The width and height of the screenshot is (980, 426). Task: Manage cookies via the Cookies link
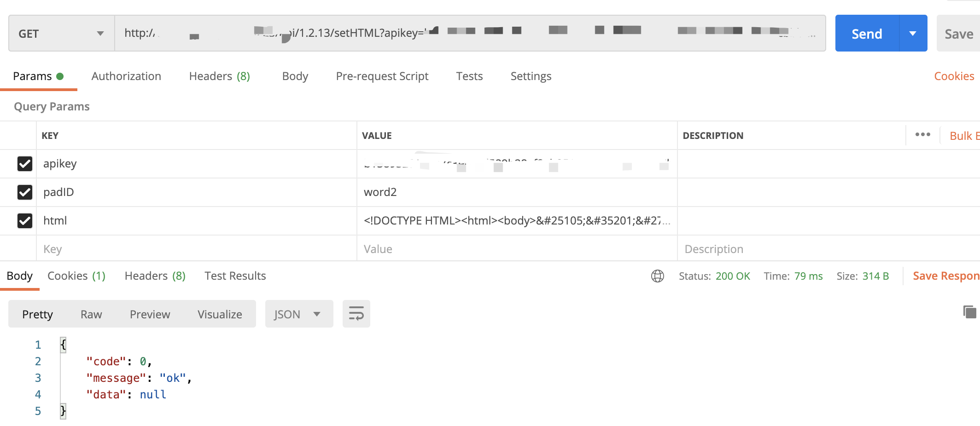click(954, 76)
